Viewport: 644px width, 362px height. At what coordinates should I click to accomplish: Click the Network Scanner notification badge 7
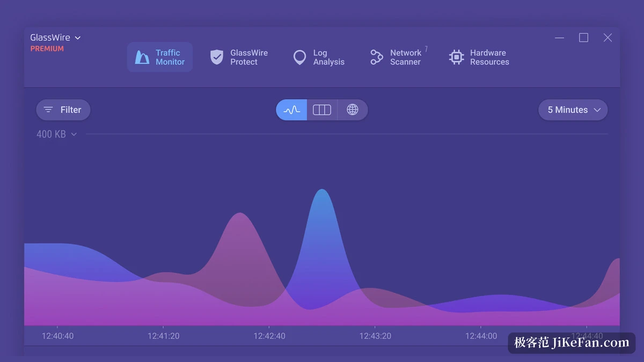point(426,49)
